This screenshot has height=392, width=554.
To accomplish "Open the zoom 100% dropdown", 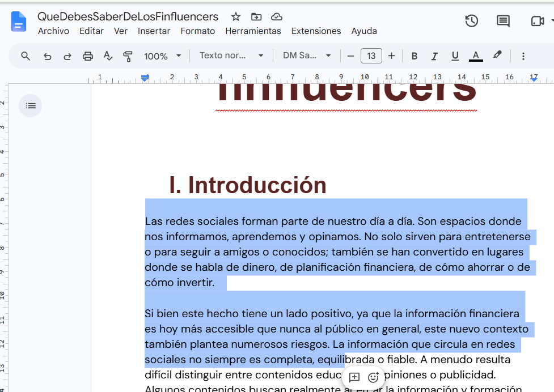I will [163, 56].
